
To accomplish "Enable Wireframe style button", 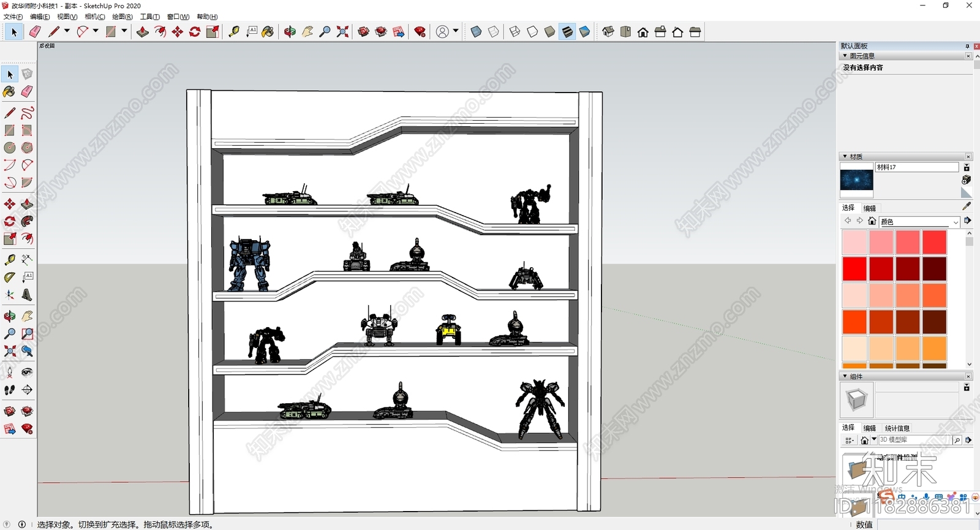I will tap(515, 32).
